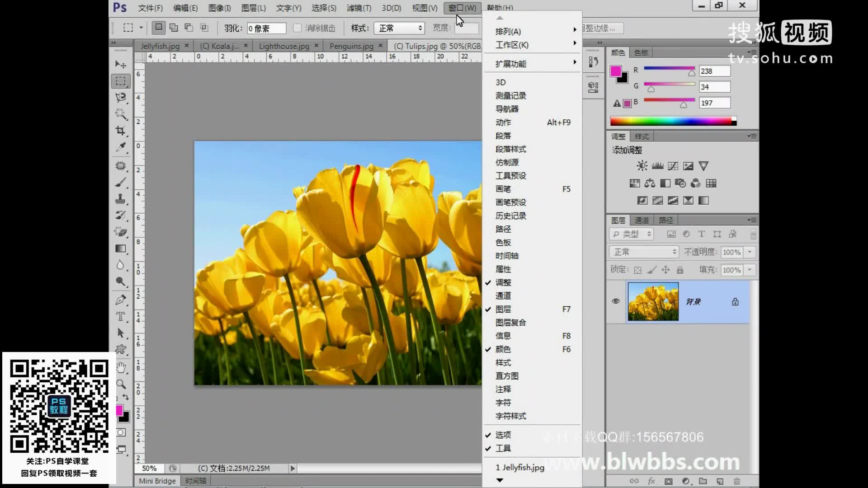
Task: Select the Quick Selection tool
Action: (120, 114)
